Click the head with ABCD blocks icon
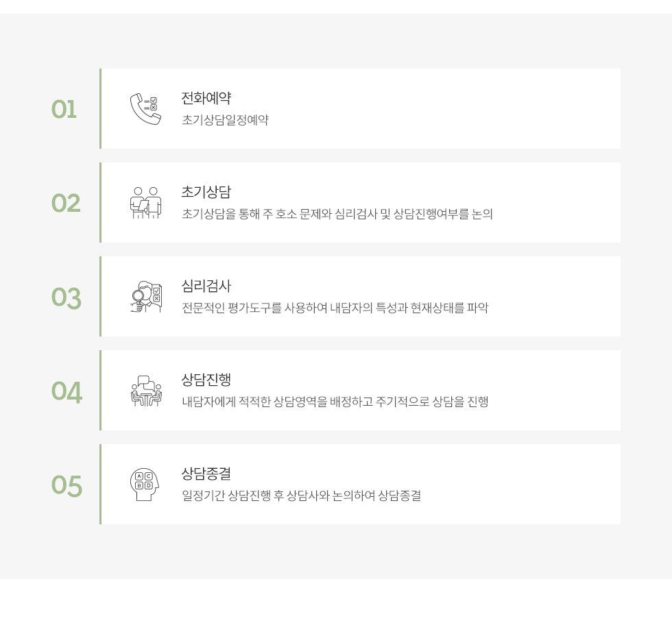The image size is (672, 623). pyautogui.click(x=145, y=484)
